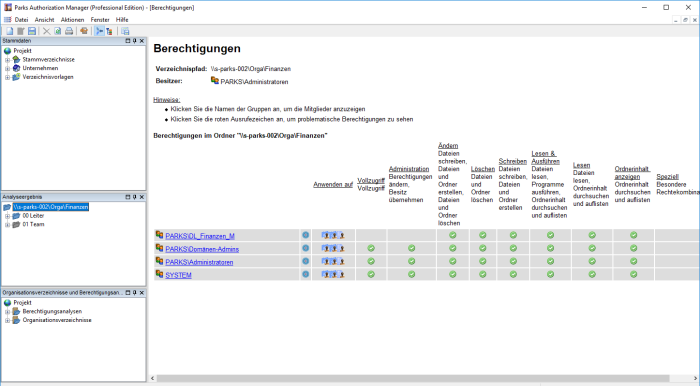Click the Anwenden auf column header
This screenshot has height=386, width=700.
333,184
